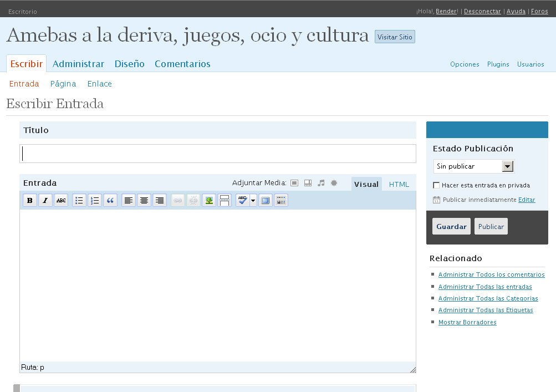Toggle bold formatting in editor toolbar
The height and width of the screenshot is (392, 556).
click(30, 201)
